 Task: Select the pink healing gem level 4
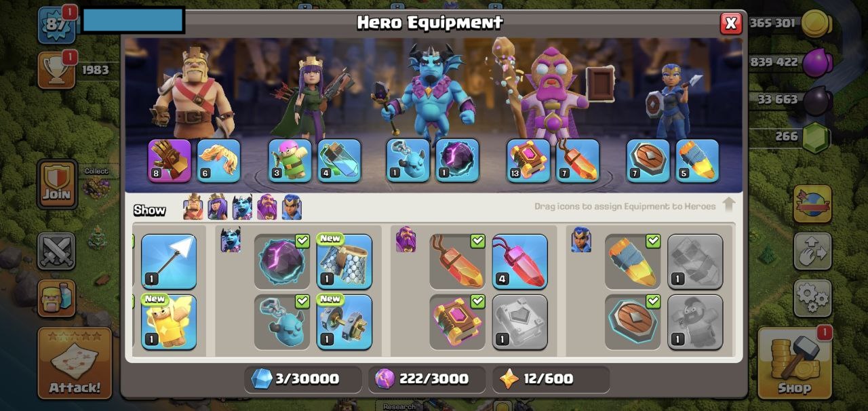point(520,262)
